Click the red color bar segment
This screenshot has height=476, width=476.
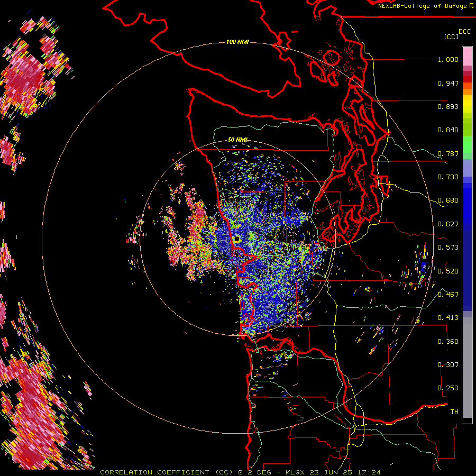[x=467, y=79]
